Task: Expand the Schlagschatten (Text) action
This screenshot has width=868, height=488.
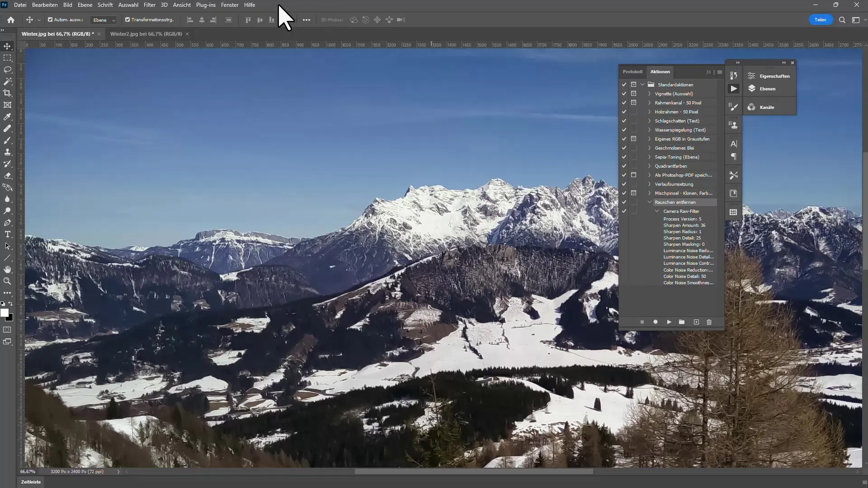Action: (x=650, y=121)
